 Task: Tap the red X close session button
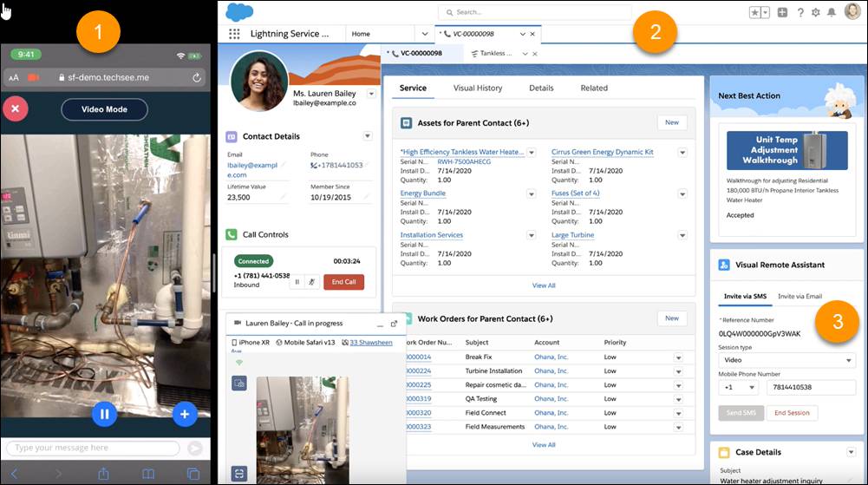16,109
